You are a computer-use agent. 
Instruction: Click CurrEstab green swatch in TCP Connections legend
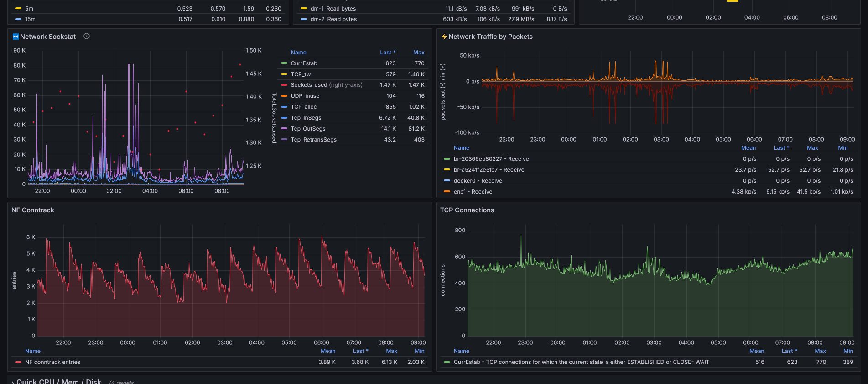[447, 362]
